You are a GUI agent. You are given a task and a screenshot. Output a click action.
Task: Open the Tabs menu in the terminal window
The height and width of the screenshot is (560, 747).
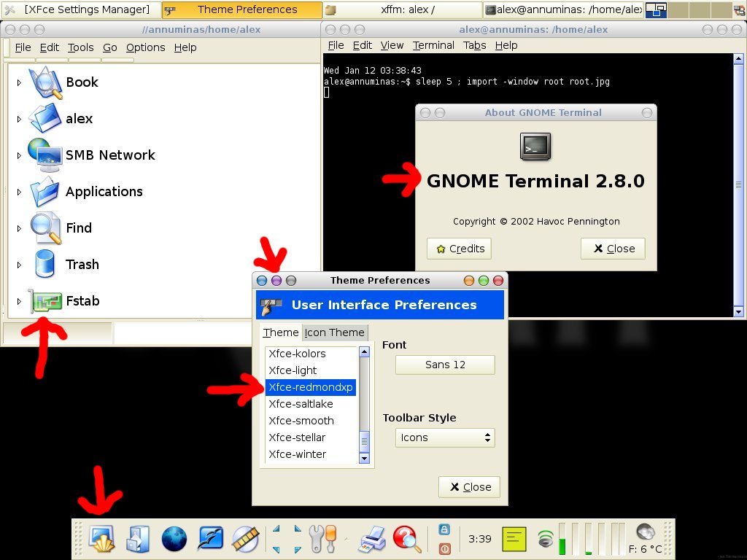point(474,45)
